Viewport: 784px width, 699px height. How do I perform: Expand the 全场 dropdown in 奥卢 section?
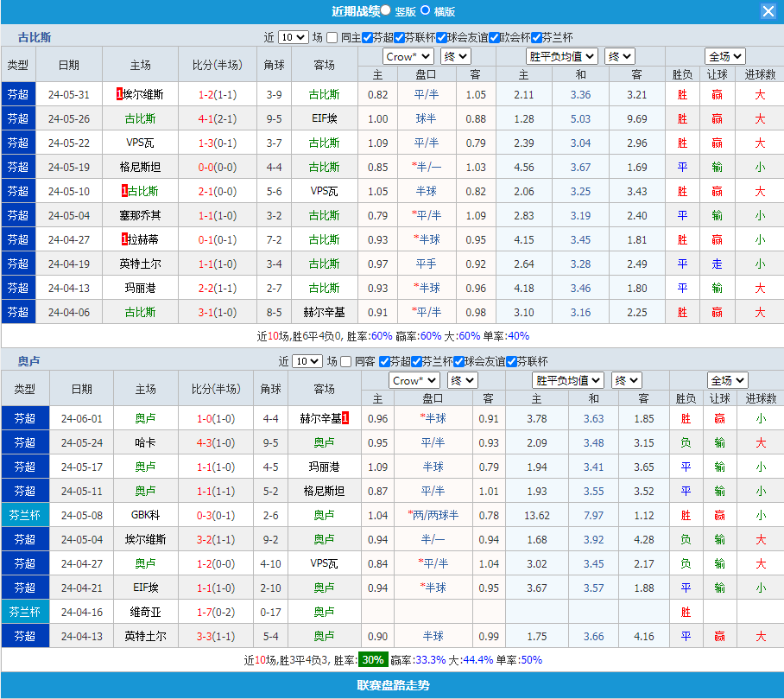pyautogui.click(x=726, y=380)
